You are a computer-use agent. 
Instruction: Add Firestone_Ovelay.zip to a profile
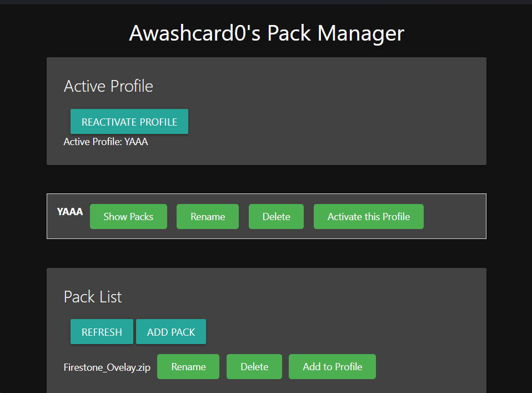pyautogui.click(x=332, y=367)
